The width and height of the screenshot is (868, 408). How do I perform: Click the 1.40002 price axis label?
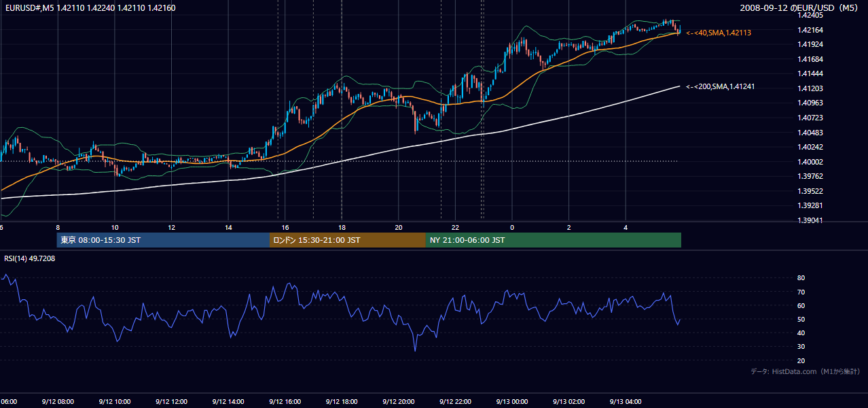[810, 162]
